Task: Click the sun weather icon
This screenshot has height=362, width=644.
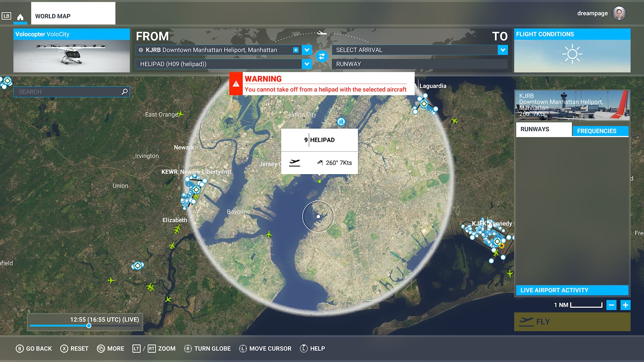Action: coord(572,54)
